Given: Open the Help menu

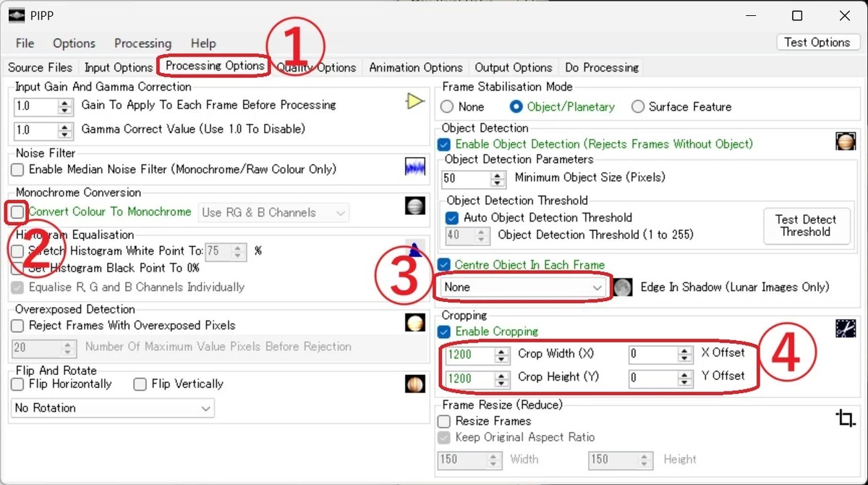Looking at the screenshot, I should click(203, 43).
